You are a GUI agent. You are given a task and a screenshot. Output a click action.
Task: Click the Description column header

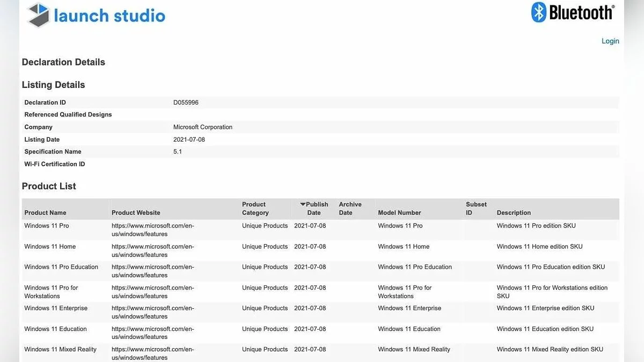click(514, 213)
